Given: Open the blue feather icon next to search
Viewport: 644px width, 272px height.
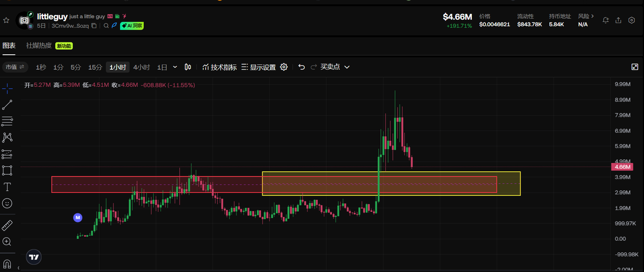Looking at the screenshot, I should pos(114,25).
